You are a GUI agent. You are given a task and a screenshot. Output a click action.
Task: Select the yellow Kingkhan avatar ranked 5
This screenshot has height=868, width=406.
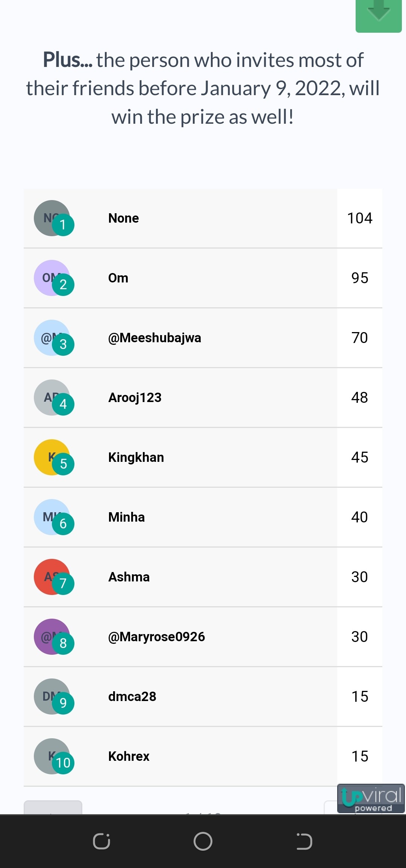[52, 457]
